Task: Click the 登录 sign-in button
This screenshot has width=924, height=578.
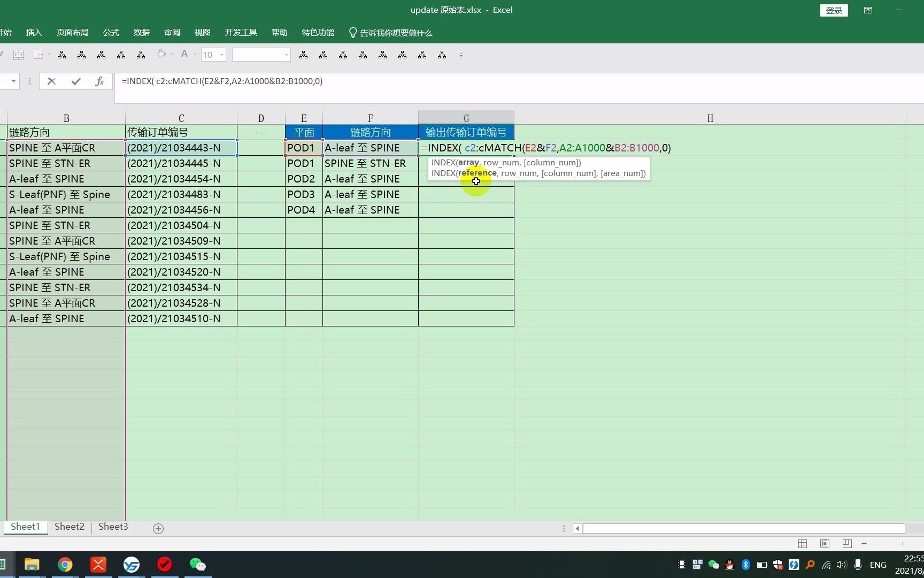Action: click(x=834, y=10)
